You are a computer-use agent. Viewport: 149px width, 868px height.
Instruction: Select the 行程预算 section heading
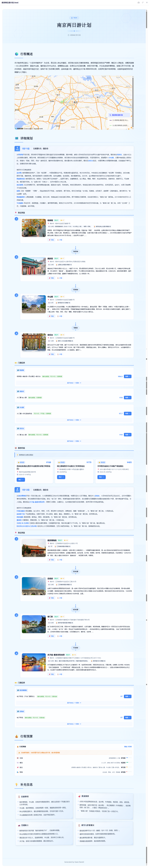[x=26, y=737]
